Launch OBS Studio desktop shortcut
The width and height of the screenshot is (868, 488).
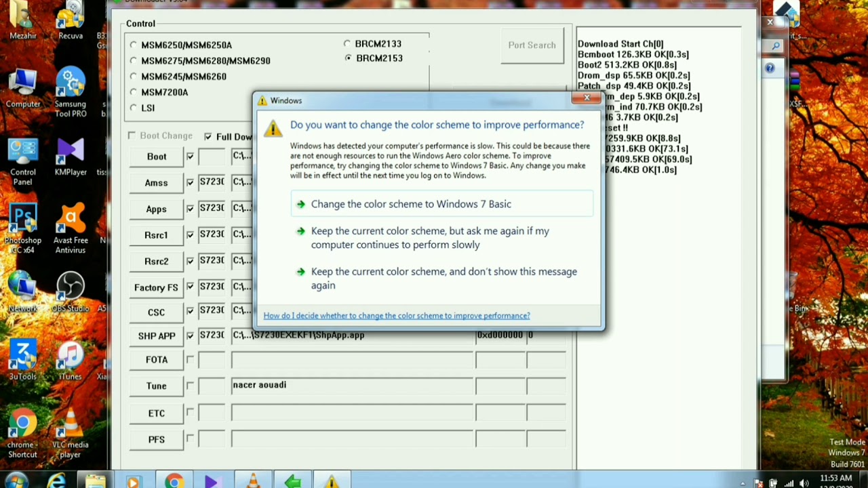(71, 293)
